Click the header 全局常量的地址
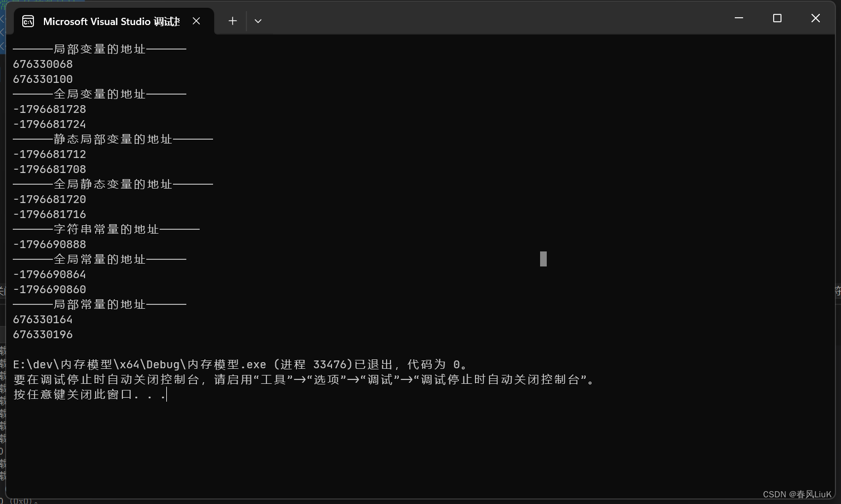This screenshot has height=504, width=841. pos(100,259)
